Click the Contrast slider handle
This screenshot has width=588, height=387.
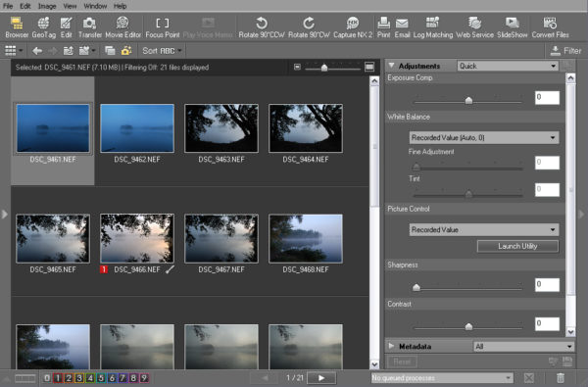coord(468,326)
